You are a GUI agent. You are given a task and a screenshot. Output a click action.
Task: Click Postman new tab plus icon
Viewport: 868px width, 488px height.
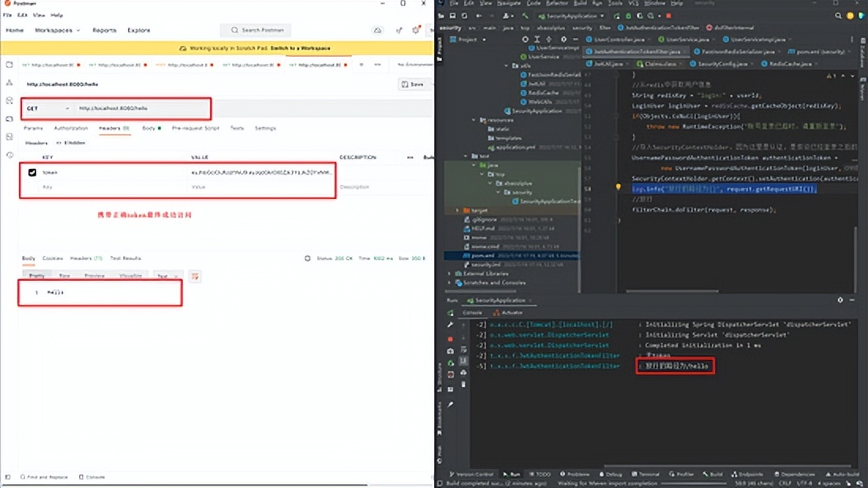pyautogui.click(x=361, y=65)
